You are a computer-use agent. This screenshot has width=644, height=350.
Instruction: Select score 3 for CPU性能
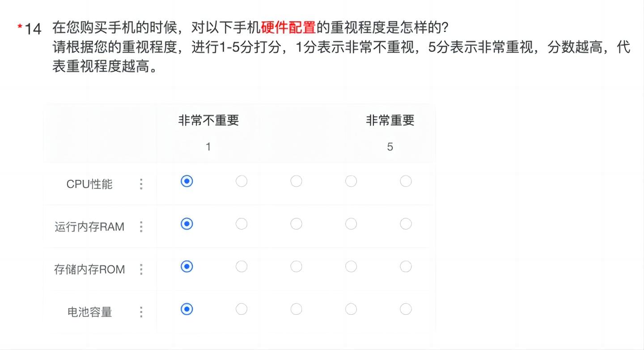point(296,181)
